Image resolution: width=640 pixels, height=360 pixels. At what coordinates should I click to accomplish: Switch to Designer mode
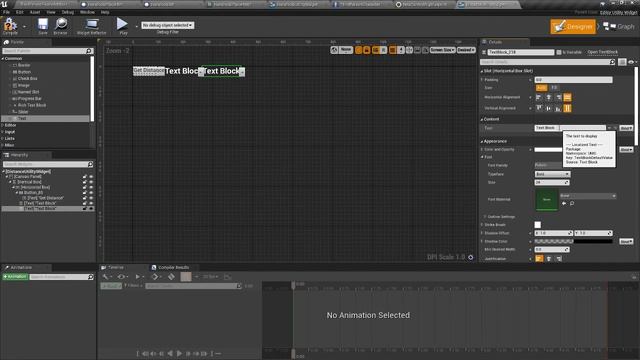click(573, 27)
